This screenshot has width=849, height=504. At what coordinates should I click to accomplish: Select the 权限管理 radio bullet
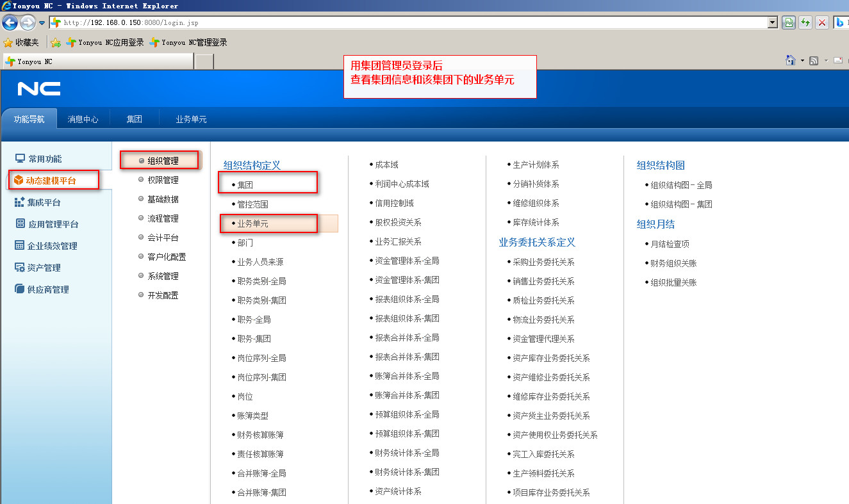click(142, 180)
